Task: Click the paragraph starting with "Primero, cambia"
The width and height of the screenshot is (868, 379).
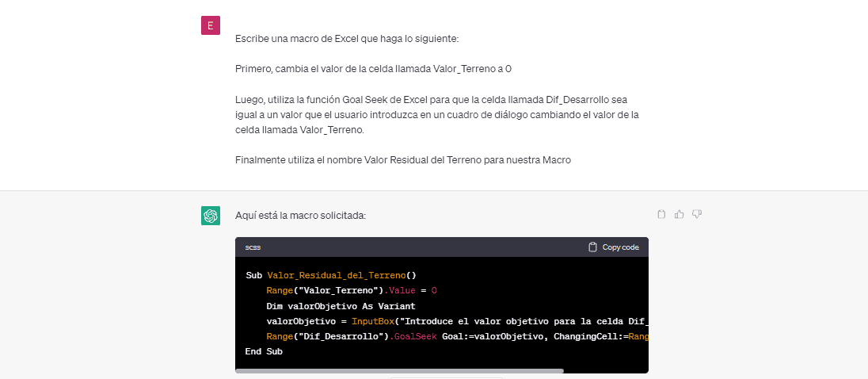Action: coord(373,69)
